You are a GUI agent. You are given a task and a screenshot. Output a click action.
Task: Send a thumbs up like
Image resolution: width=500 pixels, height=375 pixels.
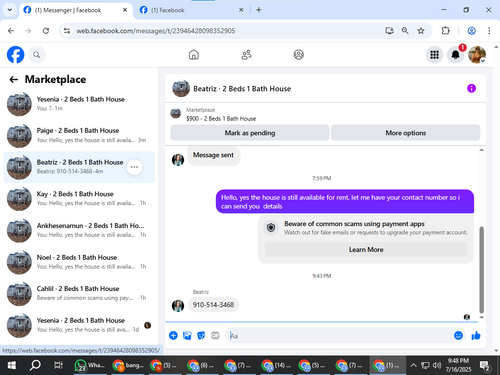[476, 335]
